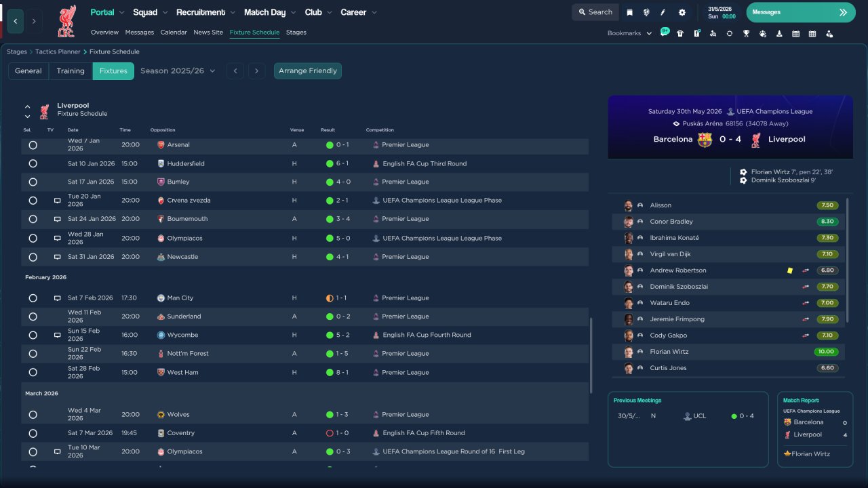
Task: Open the Bookmarks dropdown
Action: (x=629, y=33)
